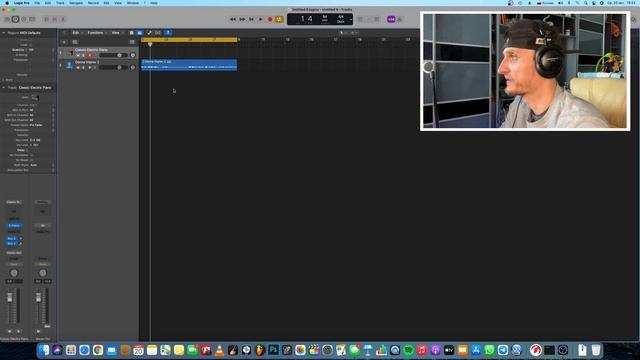
Task: Click the Bnc bounce button on output strip
Action: click(47, 327)
